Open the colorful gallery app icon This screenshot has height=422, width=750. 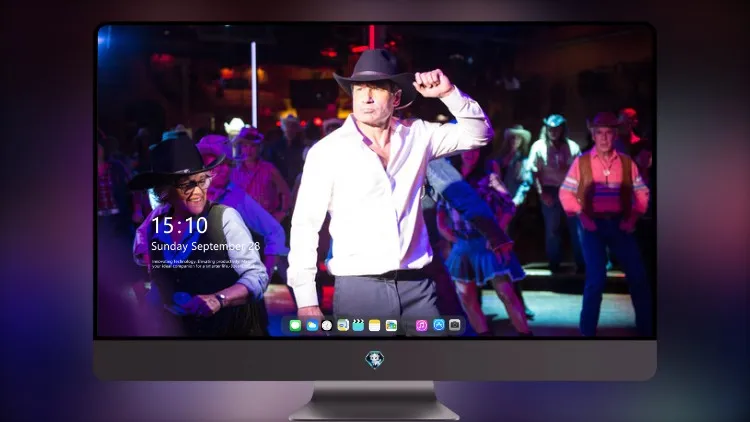tap(391, 326)
